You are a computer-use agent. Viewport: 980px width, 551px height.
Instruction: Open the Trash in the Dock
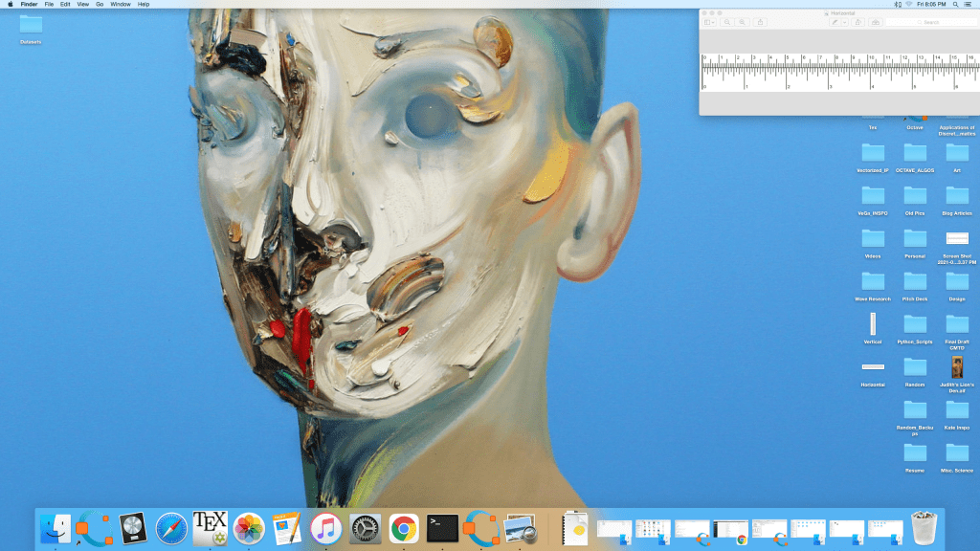924,527
